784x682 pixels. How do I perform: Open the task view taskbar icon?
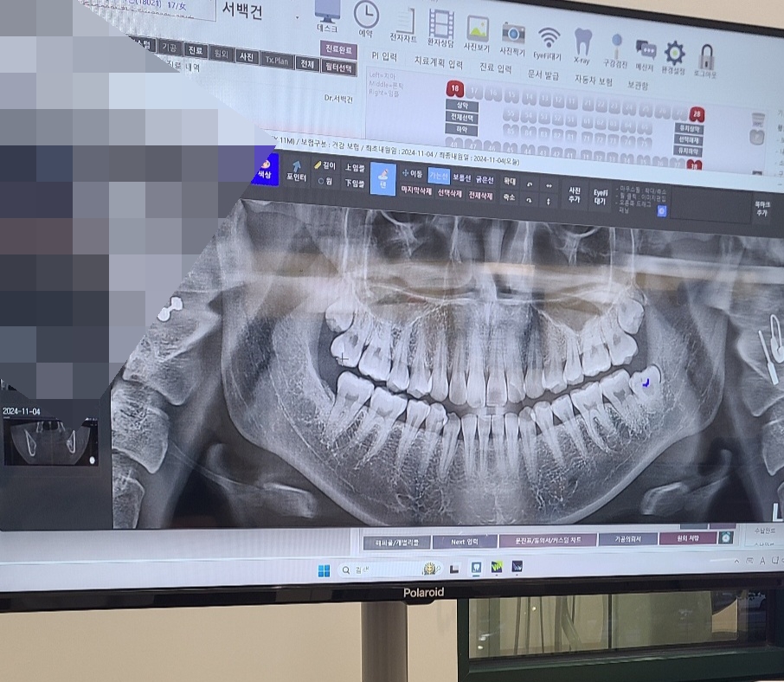(454, 569)
